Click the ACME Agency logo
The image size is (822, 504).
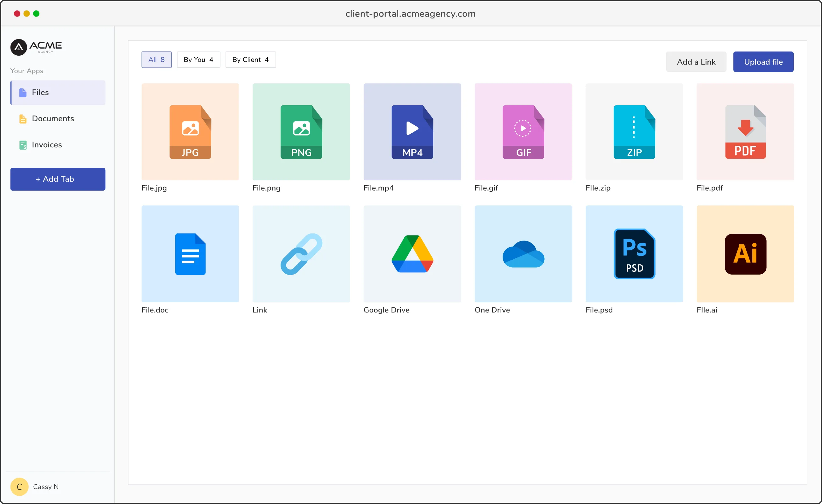pos(36,47)
